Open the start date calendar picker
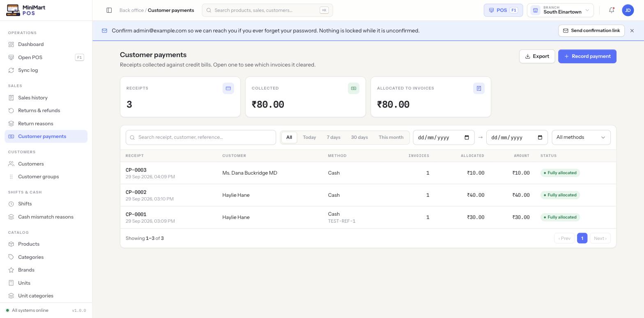644x318 pixels. (x=467, y=138)
